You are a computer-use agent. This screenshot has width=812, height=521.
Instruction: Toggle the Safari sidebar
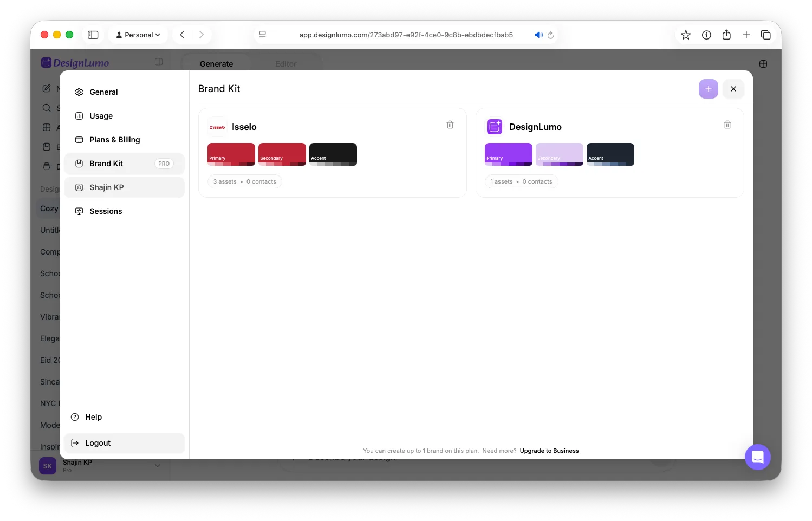point(93,35)
